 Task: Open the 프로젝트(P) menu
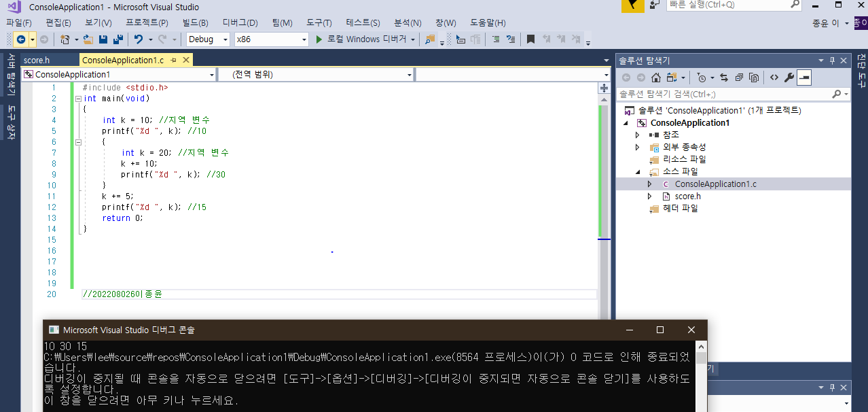pyautogui.click(x=147, y=22)
